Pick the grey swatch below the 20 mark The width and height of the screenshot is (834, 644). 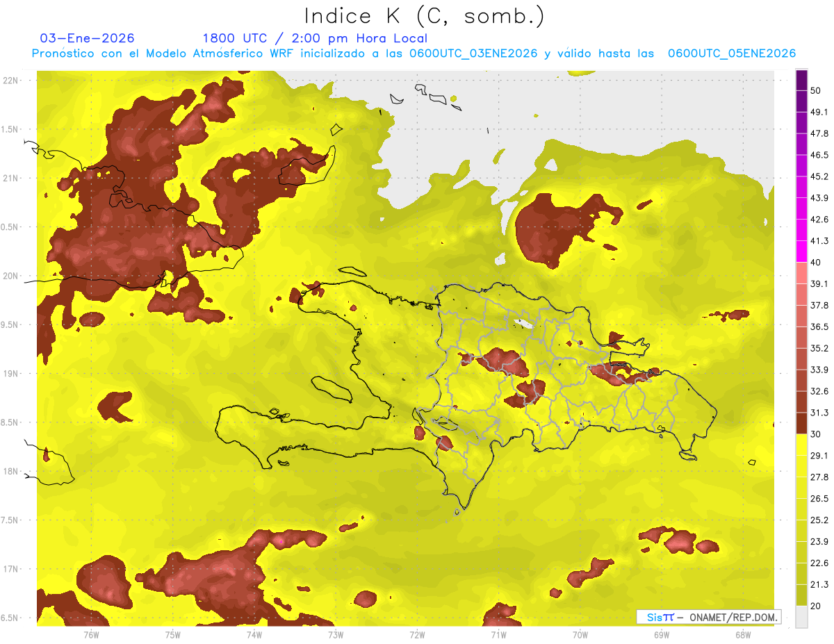[801, 617]
